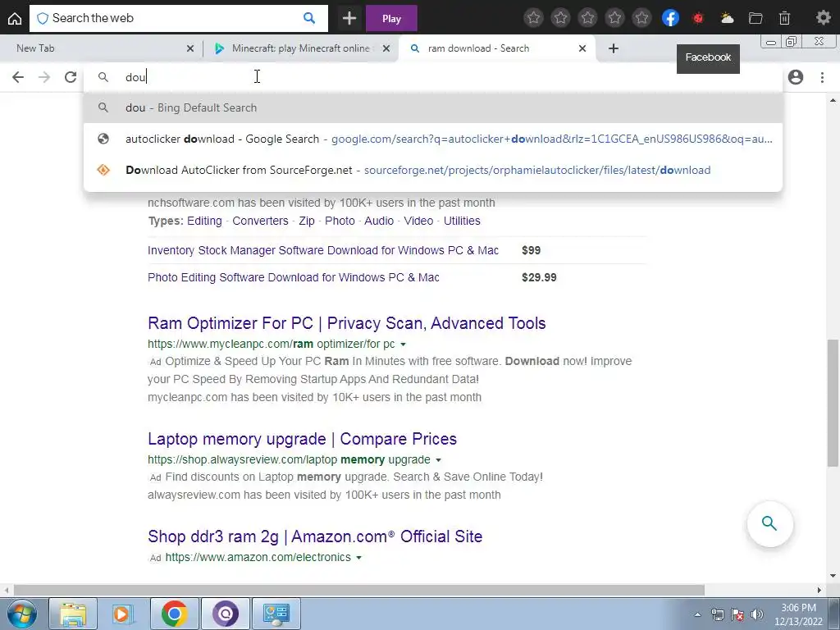Open the Utilities type link
Viewport: 840px width, 630px height.
[462, 221]
